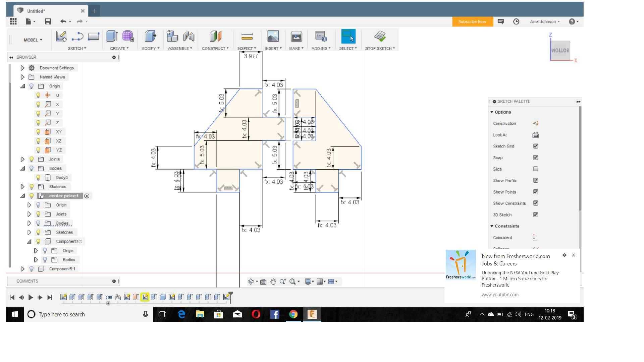Click the Stop Sketch icon
Screen dimensions: 644x362
[380, 36]
